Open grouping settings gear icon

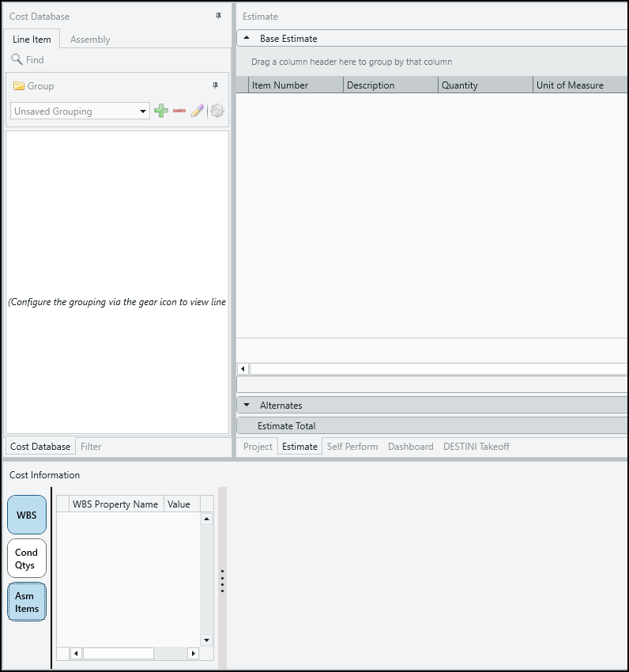(217, 111)
